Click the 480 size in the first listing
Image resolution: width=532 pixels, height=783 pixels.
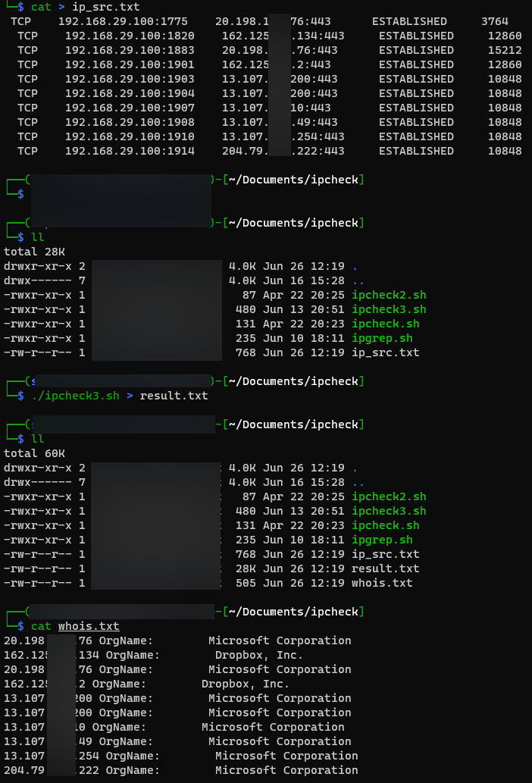click(x=246, y=309)
